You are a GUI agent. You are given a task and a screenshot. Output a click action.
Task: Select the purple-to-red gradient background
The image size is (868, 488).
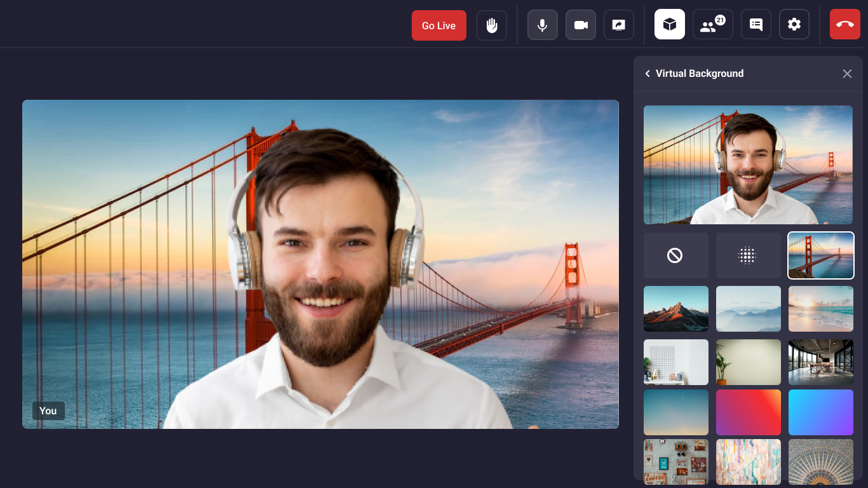point(749,412)
